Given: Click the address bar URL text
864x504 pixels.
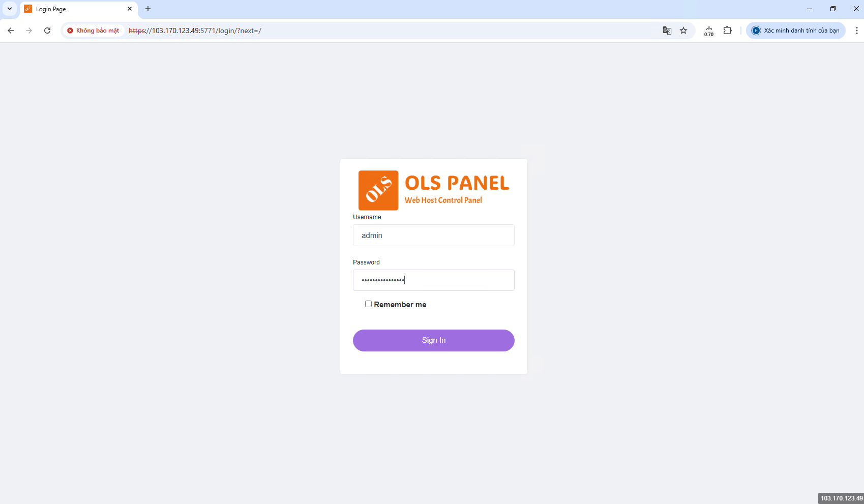Looking at the screenshot, I should tap(195, 31).
